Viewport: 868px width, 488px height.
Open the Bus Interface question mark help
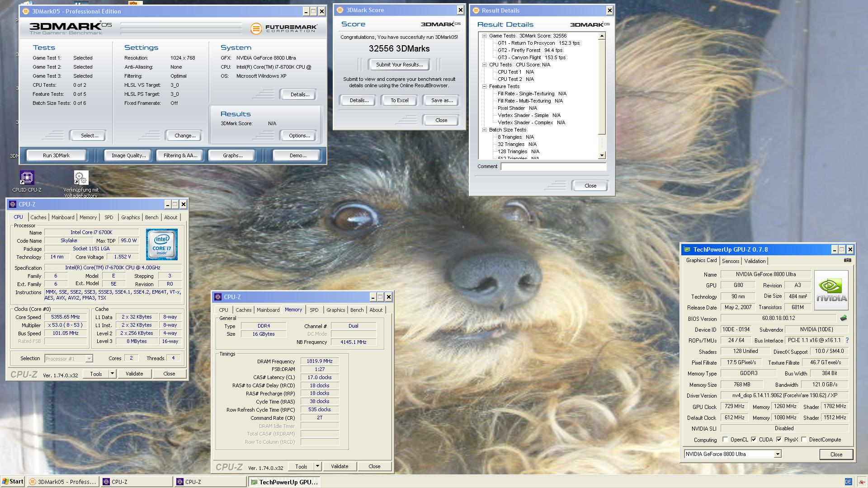(847, 340)
